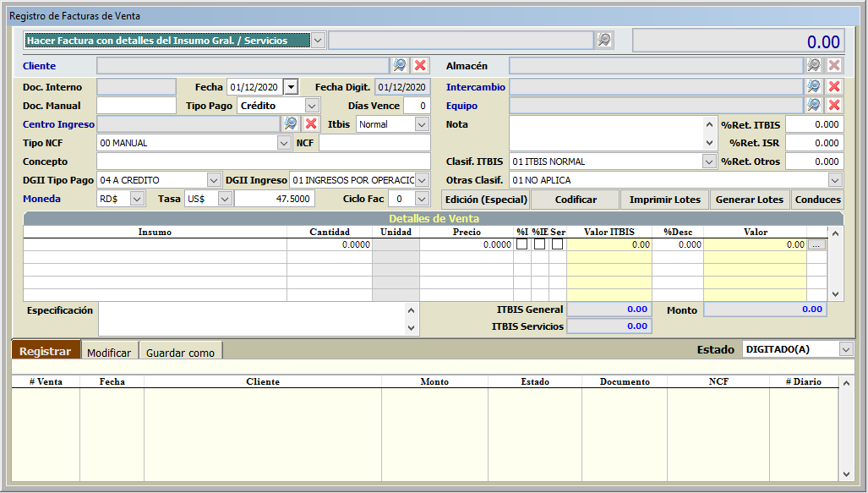868x493 pixels.
Task: Click the first row Precio cell
Action: 466,244
